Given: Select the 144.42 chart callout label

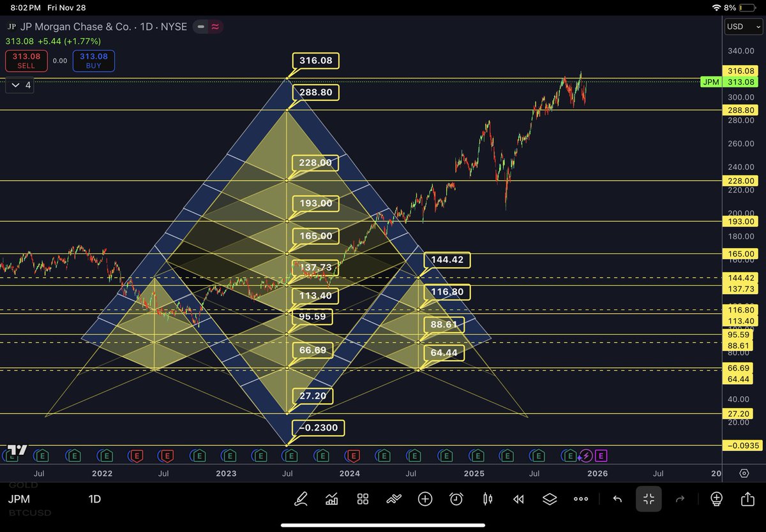Looking at the screenshot, I should pos(448,260).
